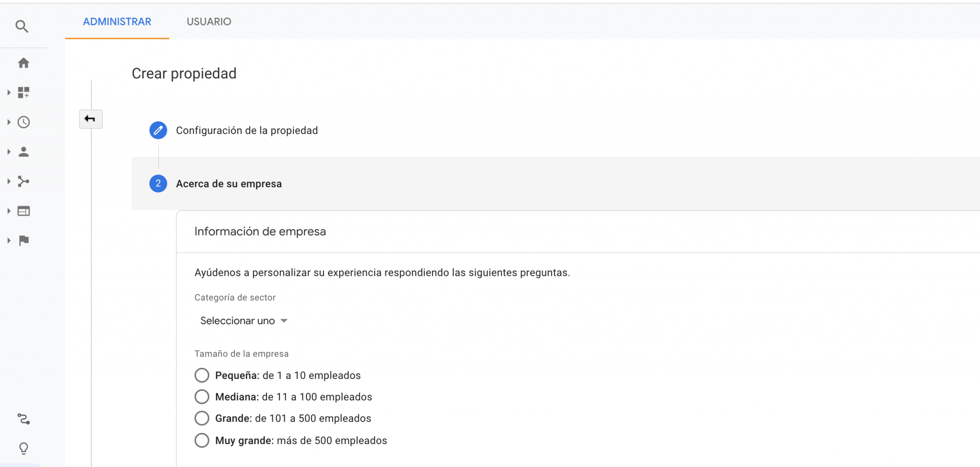The width and height of the screenshot is (980, 467).
Task: Select the attribution card icon in sidebar
Action: pos(23,211)
